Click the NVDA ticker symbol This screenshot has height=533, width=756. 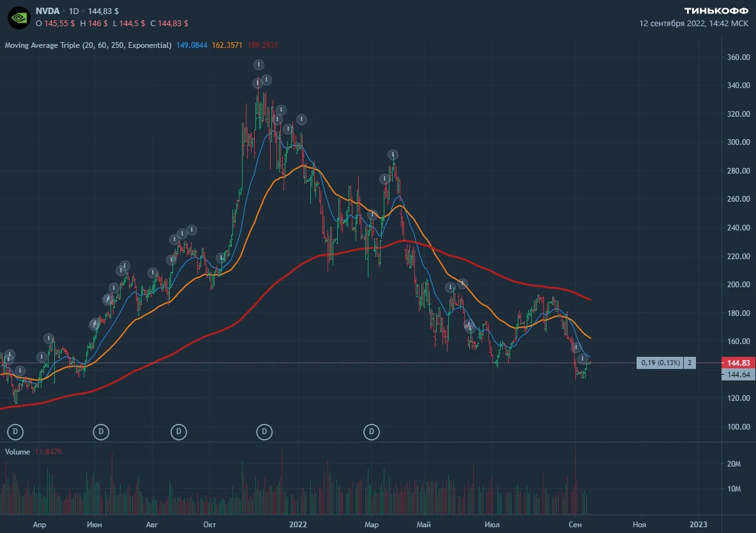click(47, 11)
